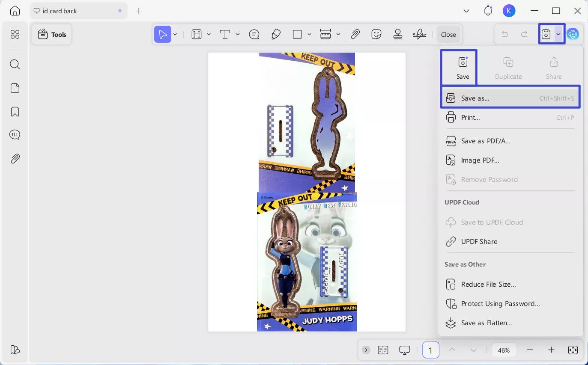The height and width of the screenshot is (365, 588).
Task: Click the page number input field
Action: (x=431, y=350)
